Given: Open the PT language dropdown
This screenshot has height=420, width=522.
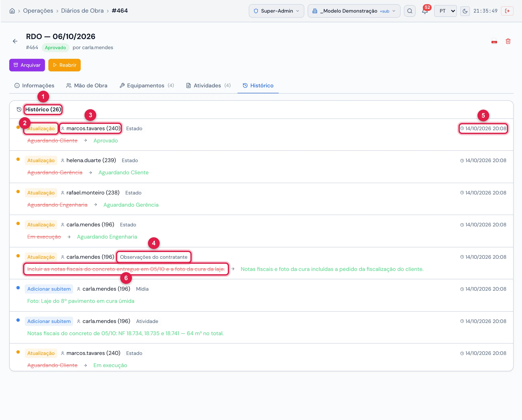Looking at the screenshot, I should [x=445, y=11].
